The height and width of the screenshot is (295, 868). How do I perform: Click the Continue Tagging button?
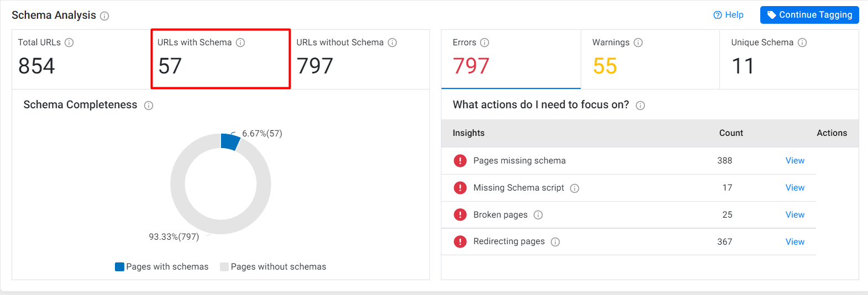click(x=809, y=15)
